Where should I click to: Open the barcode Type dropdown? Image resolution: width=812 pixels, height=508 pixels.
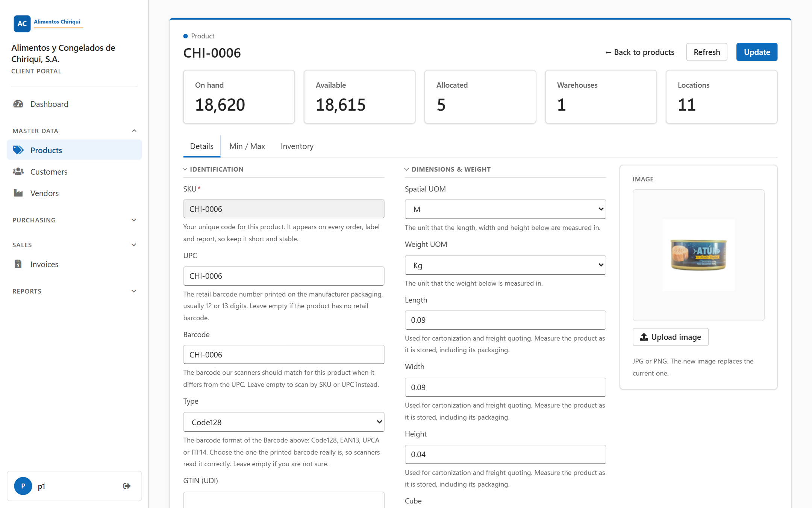click(284, 422)
